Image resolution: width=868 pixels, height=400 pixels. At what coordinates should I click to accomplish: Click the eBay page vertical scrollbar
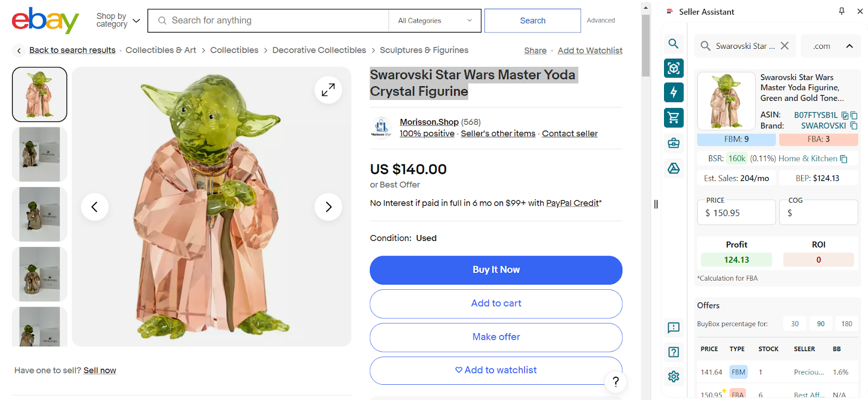tap(646, 46)
